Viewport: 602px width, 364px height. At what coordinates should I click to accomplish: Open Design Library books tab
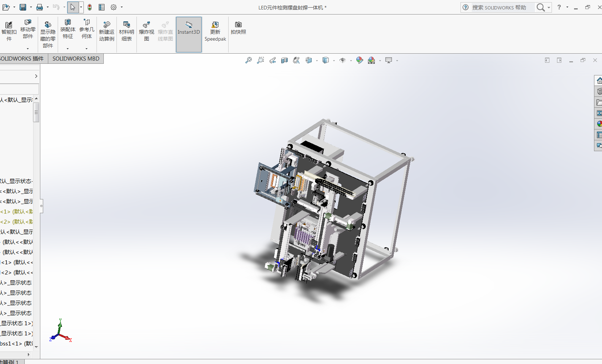[x=599, y=91]
